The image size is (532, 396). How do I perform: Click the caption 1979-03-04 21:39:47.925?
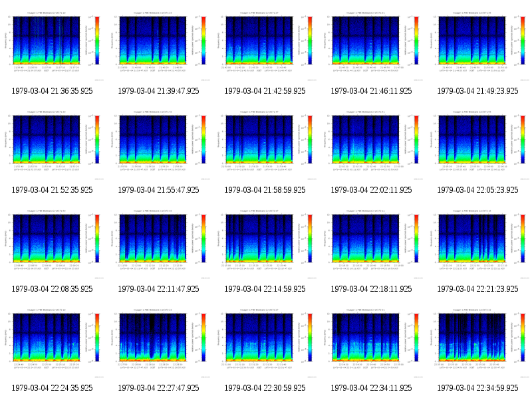[158, 91]
